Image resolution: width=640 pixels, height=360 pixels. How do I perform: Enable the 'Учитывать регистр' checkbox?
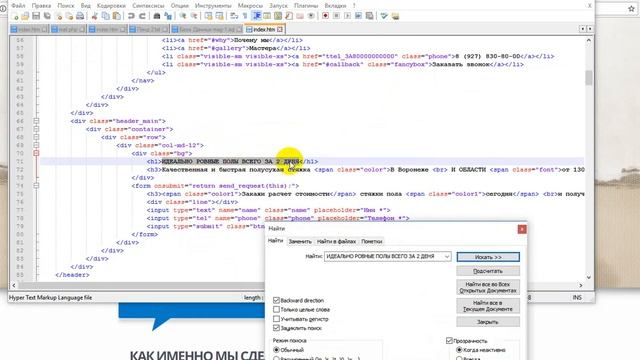tap(276, 319)
